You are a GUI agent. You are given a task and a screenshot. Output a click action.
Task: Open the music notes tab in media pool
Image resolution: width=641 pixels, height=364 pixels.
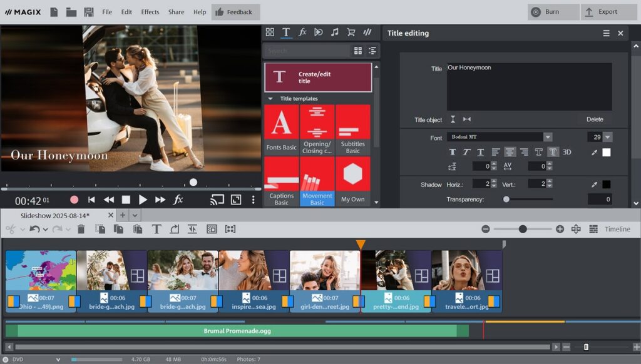(x=336, y=32)
